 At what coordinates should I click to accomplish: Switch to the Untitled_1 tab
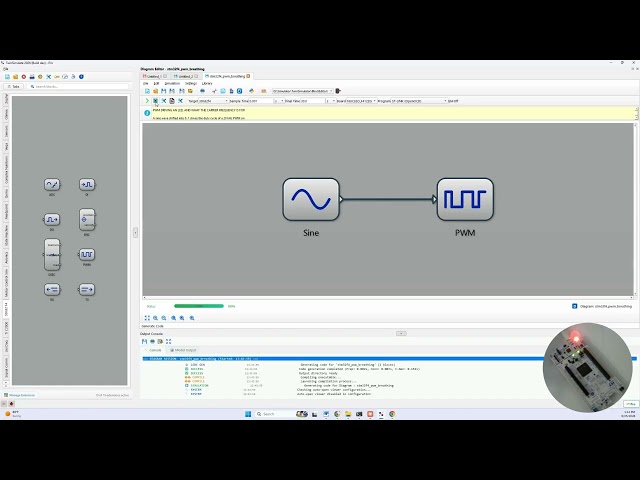coord(154,76)
